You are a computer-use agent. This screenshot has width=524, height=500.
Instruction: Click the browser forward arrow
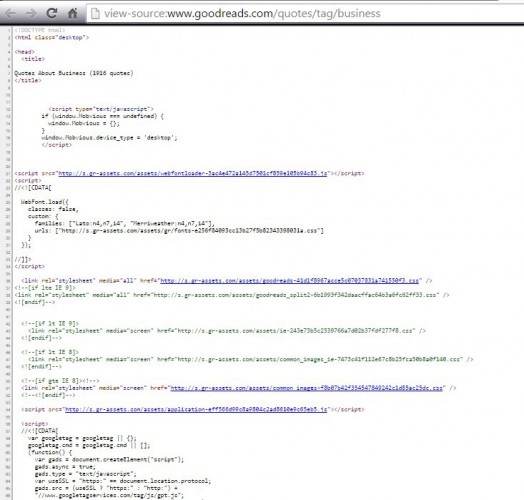(31, 13)
